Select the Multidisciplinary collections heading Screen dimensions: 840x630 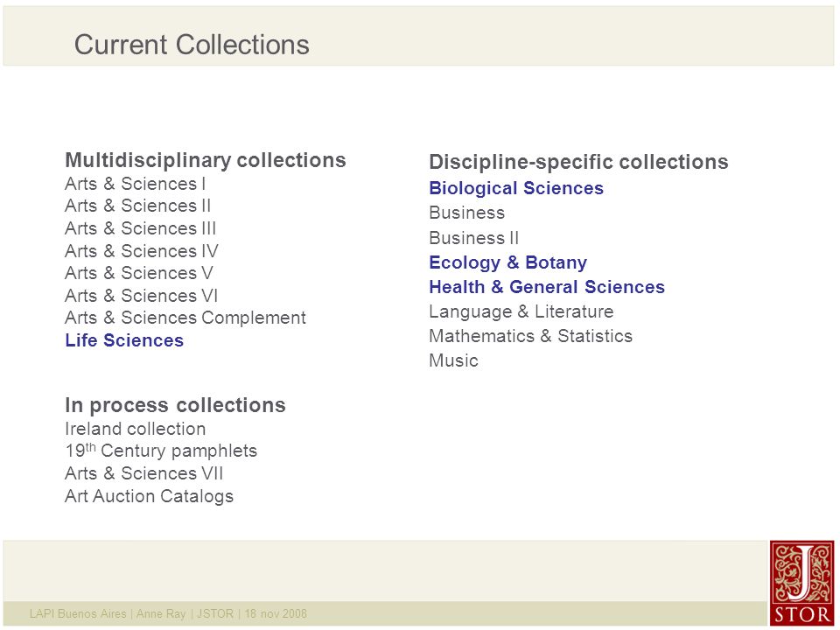(x=205, y=159)
